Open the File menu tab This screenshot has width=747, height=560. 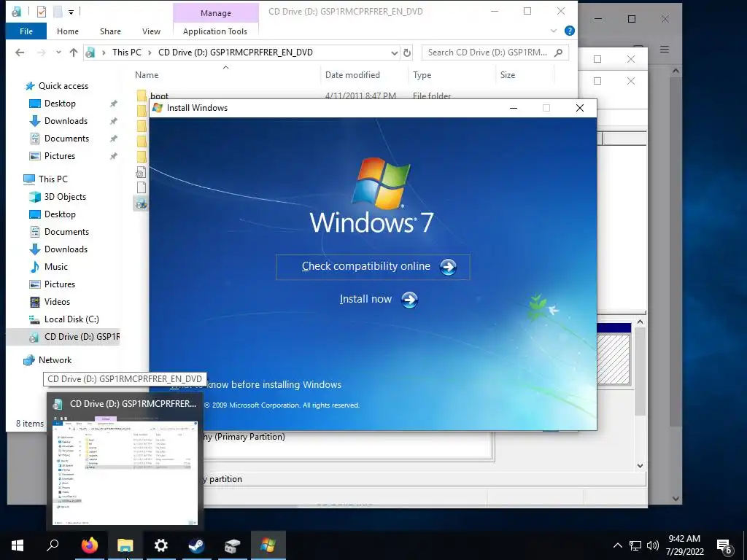tap(26, 31)
